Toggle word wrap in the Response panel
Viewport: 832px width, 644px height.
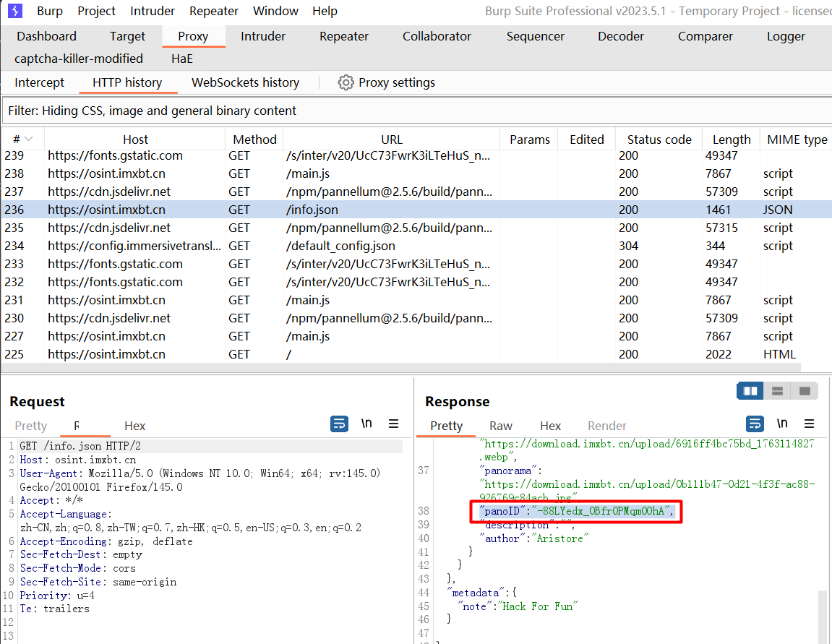(x=755, y=424)
